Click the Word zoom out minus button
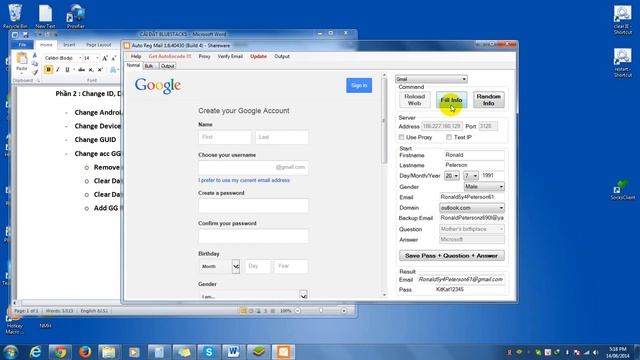640x360 pixels. [x=298, y=311]
